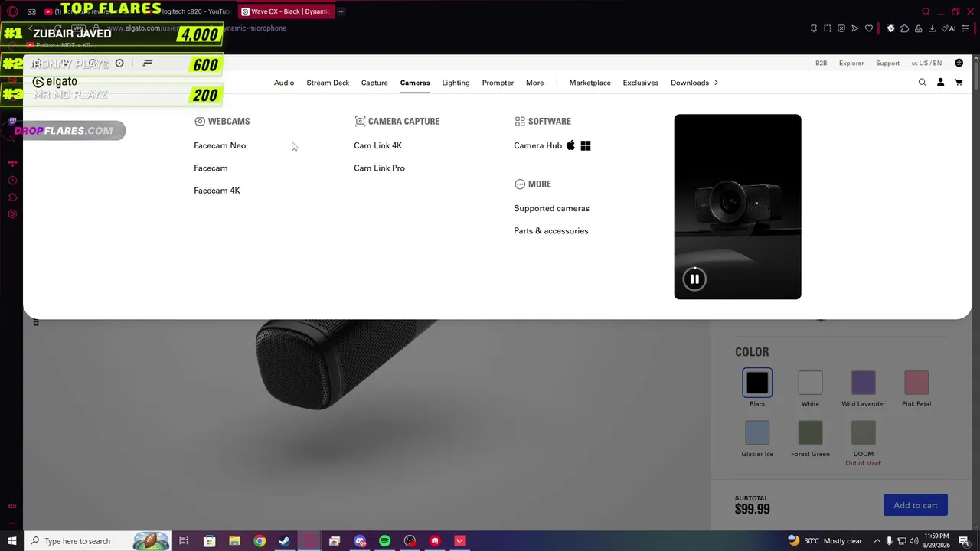The width and height of the screenshot is (980, 551).
Task: Open Extensions from the Opera sidebar
Action: 12,197
